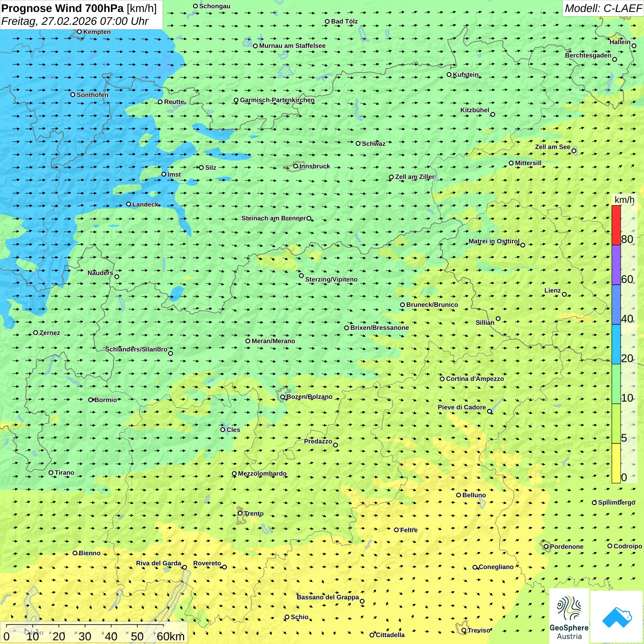Viewport: 644px width, 644px height.
Task: Click the 'Conegliano' label
Action: (x=496, y=567)
